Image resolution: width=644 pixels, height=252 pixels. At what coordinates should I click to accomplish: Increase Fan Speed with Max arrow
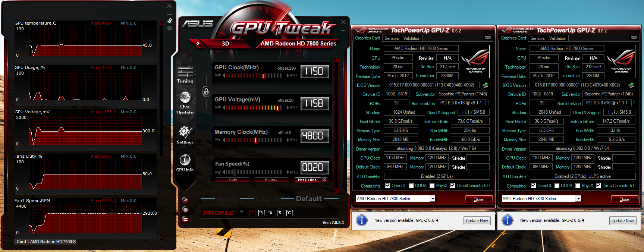point(288,172)
